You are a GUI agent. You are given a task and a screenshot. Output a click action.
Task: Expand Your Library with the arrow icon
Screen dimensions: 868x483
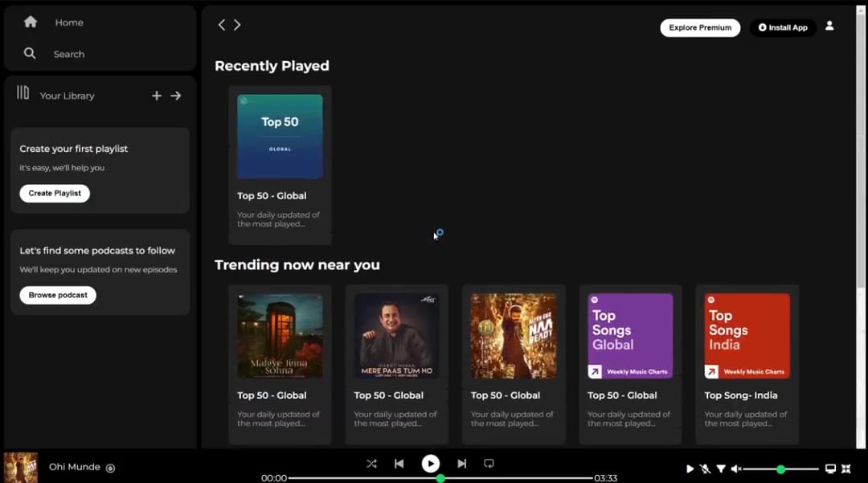(176, 96)
